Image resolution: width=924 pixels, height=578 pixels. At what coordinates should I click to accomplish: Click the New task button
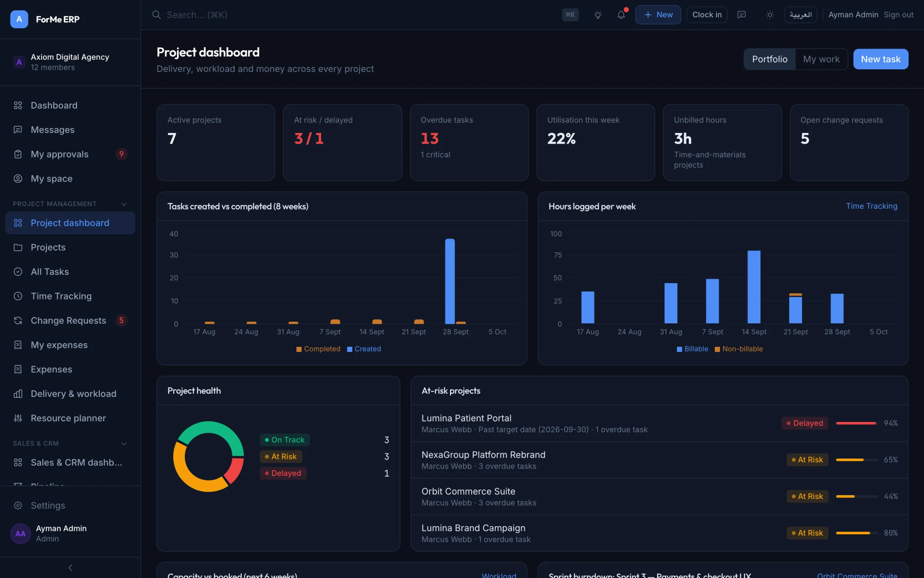pyautogui.click(x=880, y=59)
